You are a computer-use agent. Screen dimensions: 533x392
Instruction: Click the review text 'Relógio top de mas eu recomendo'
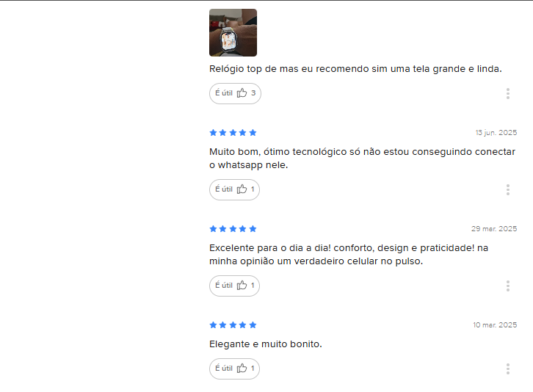click(355, 69)
